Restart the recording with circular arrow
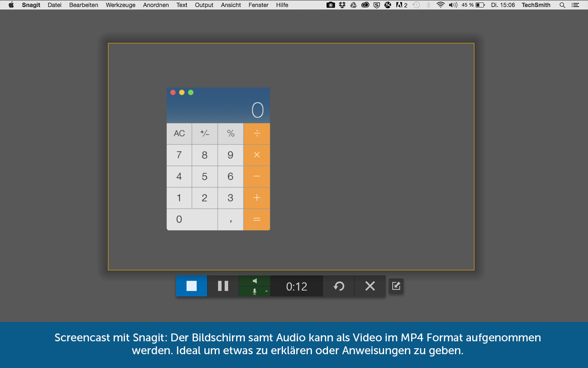This screenshot has width=588, height=368. 339,286
